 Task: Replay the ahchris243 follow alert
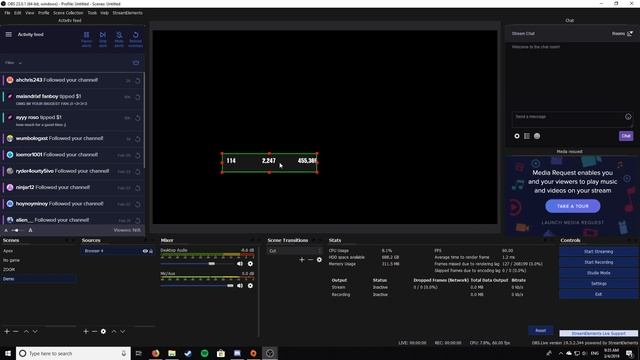click(x=138, y=81)
